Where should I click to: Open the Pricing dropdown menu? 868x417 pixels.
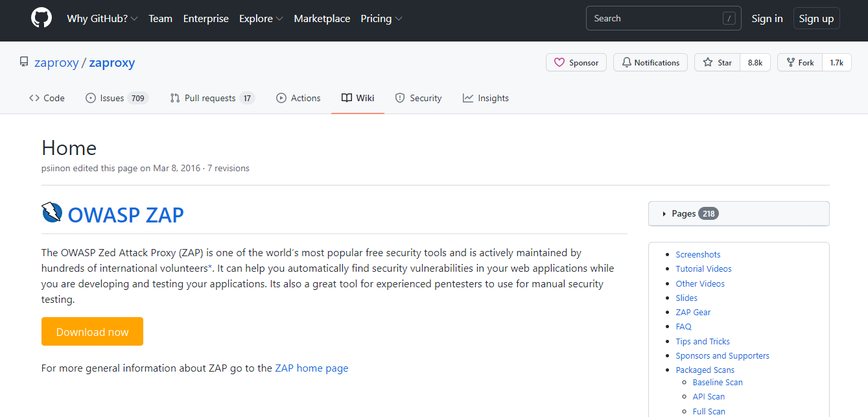tap(381, 19)
